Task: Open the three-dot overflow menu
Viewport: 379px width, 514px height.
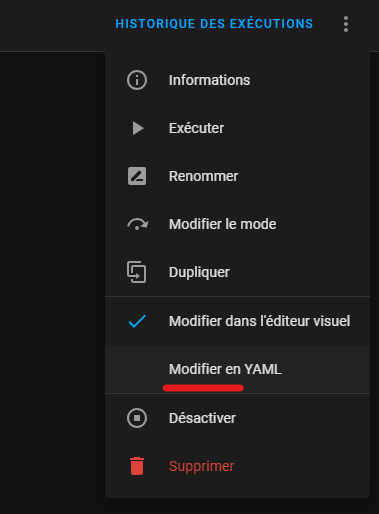Action: [x=346, y=24]
